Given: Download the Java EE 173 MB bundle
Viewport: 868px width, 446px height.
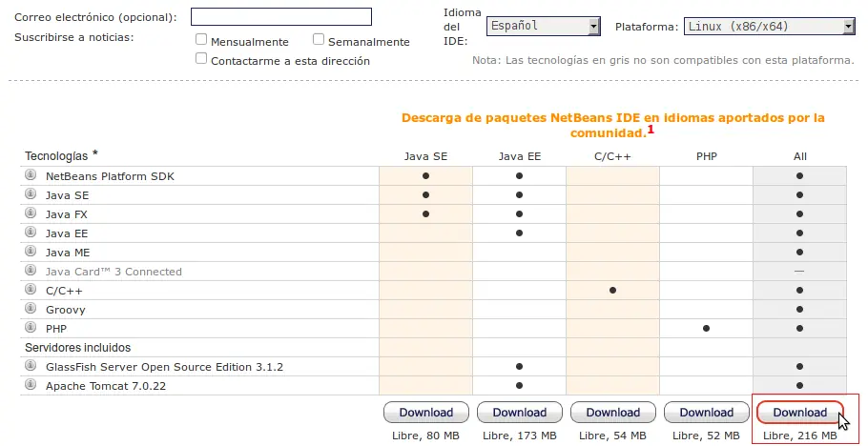Looking at the screenshot, I should [520, 413].
